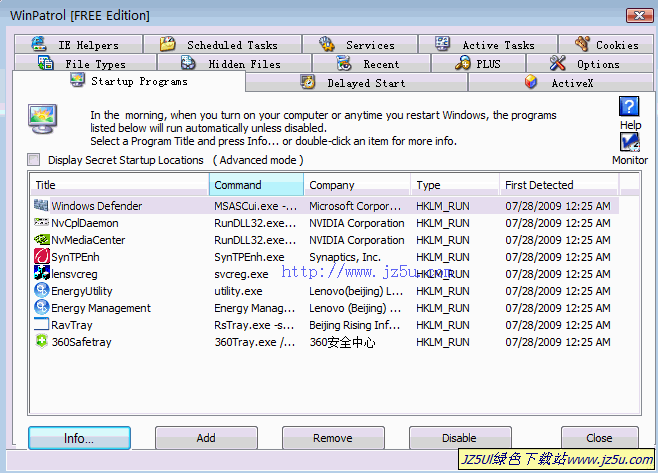Sort list by Company column header
This screenshot has width=658, height=473.
point(357,185)
